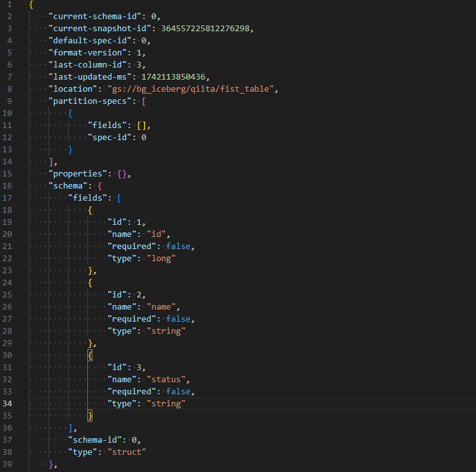The width and height of the screenshot is (476, 472).
Task: Click the "last-column-id" key
Action: (x=87, y=65)
